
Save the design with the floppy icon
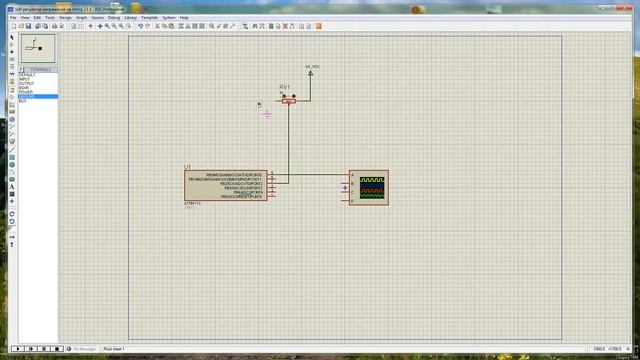[28, 26]
